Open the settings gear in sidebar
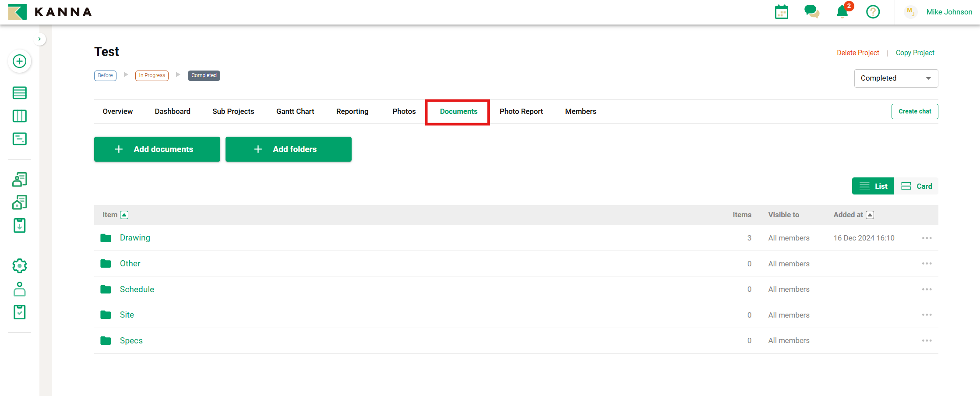 19,266
